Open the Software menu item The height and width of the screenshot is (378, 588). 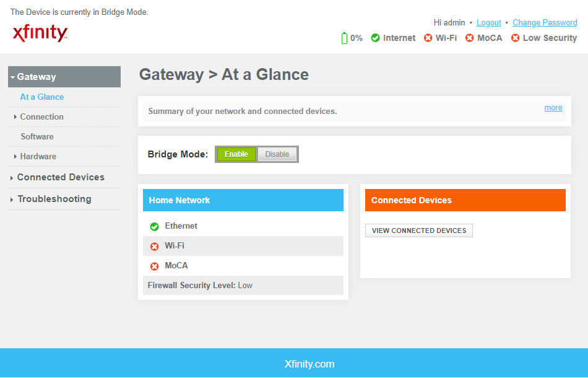(x=37, y=136)
